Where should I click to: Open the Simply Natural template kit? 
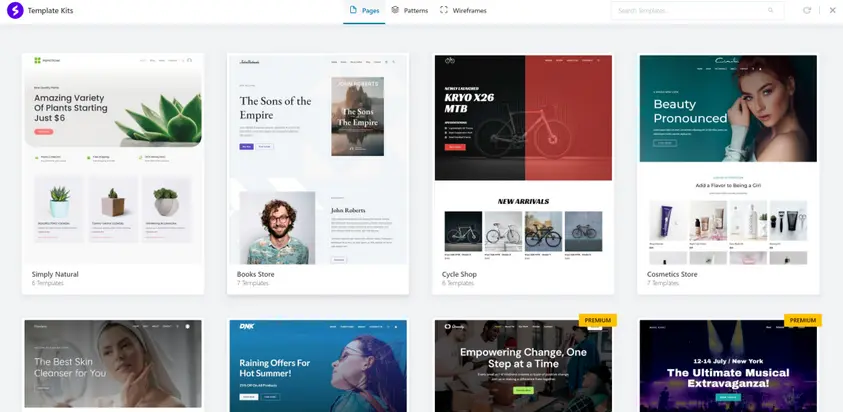click(x=113, y=158)
